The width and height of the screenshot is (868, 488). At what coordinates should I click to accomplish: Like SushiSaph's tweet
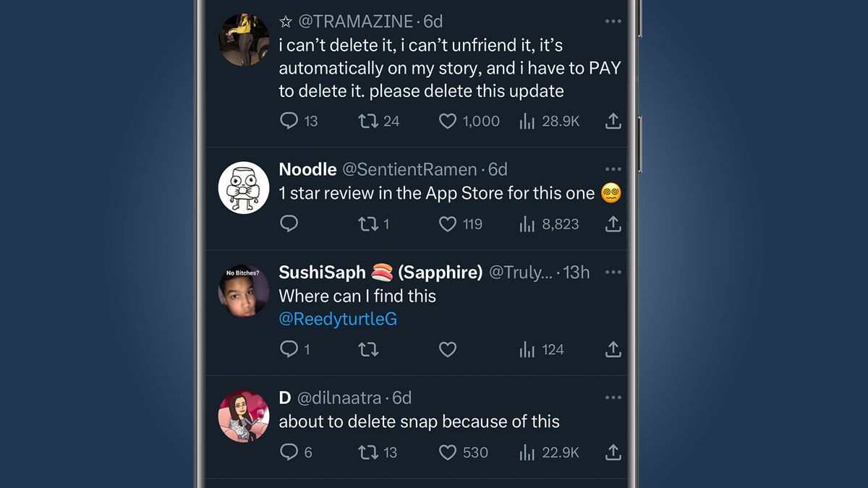pos(448,350)
